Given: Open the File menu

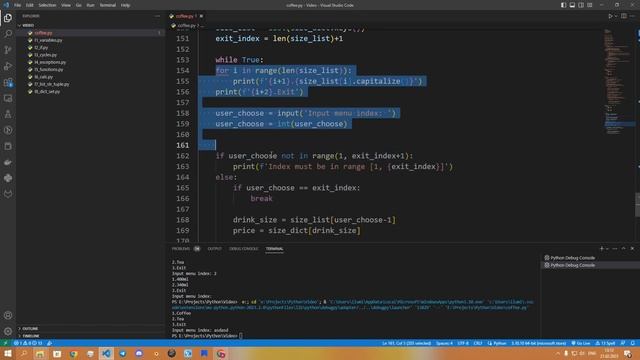Looking at the screenshot, I should pyautogui.click(x=18, y=5).
